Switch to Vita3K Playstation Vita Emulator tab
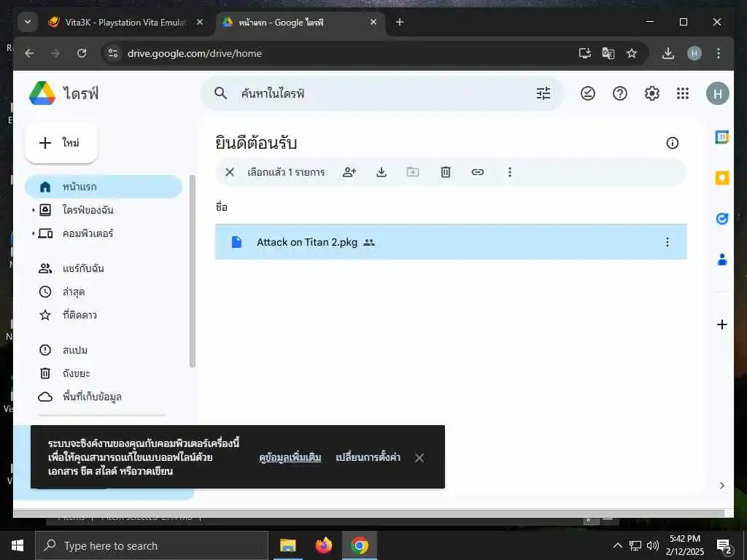Image resolution: width=747 pixels, height=560 pixels. point(125,23)
